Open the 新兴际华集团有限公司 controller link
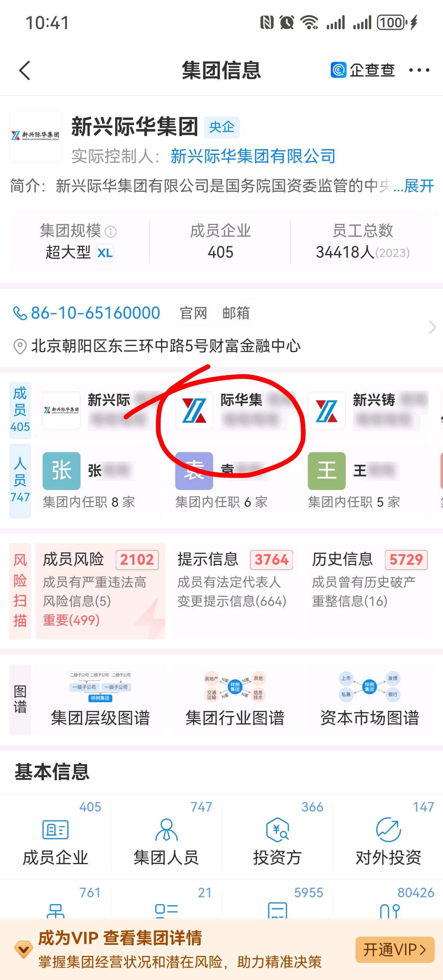 (x=253, y=156)
